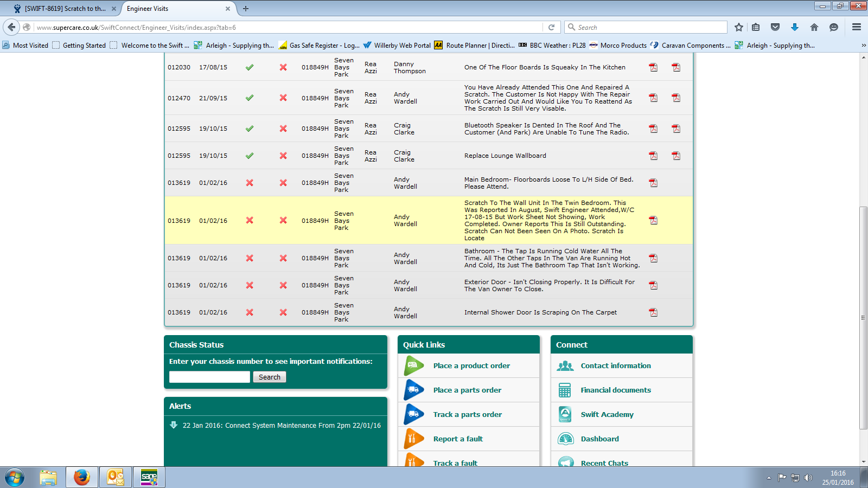This screenshot has width=868, height=488.
Task: Click Firefox bookmark star icon
Action: click(738, 27)
